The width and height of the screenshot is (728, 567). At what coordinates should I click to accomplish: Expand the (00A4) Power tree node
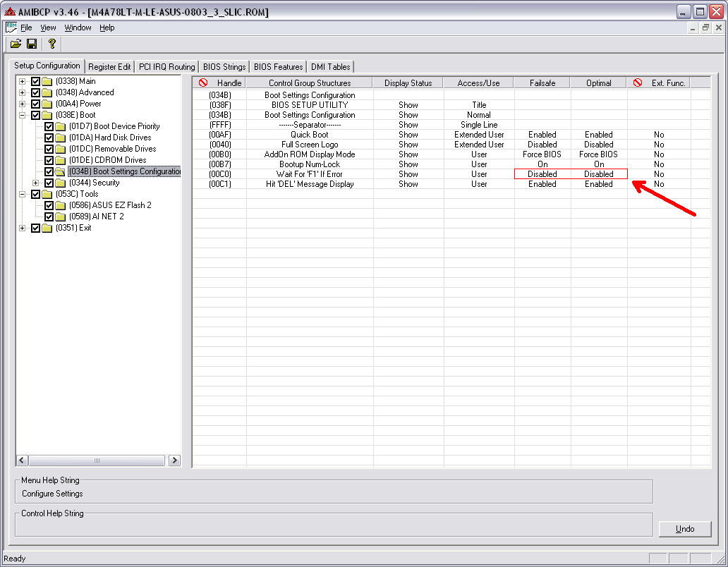[x=22, y=104]
